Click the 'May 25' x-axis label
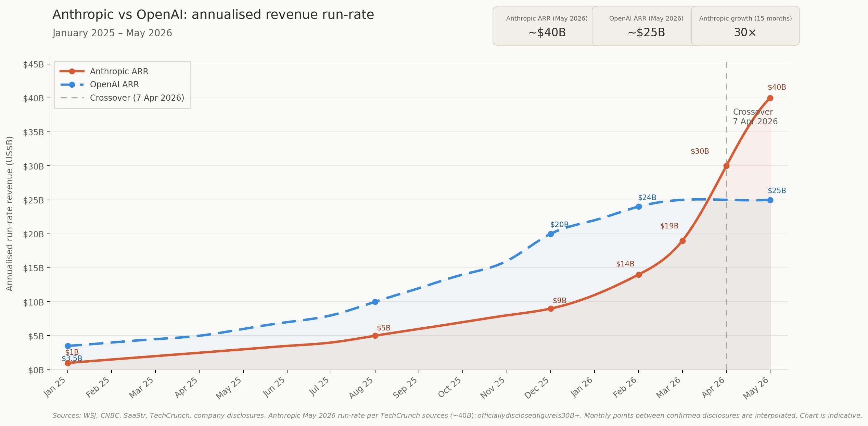Image resolution: width=868 pixels, height=426 pixels. pos(229,388)
